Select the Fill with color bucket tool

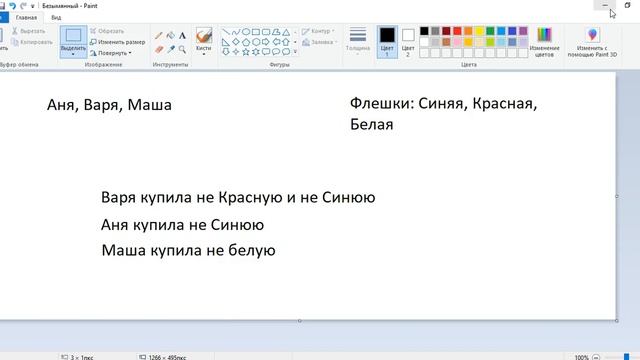coord(171,36)
